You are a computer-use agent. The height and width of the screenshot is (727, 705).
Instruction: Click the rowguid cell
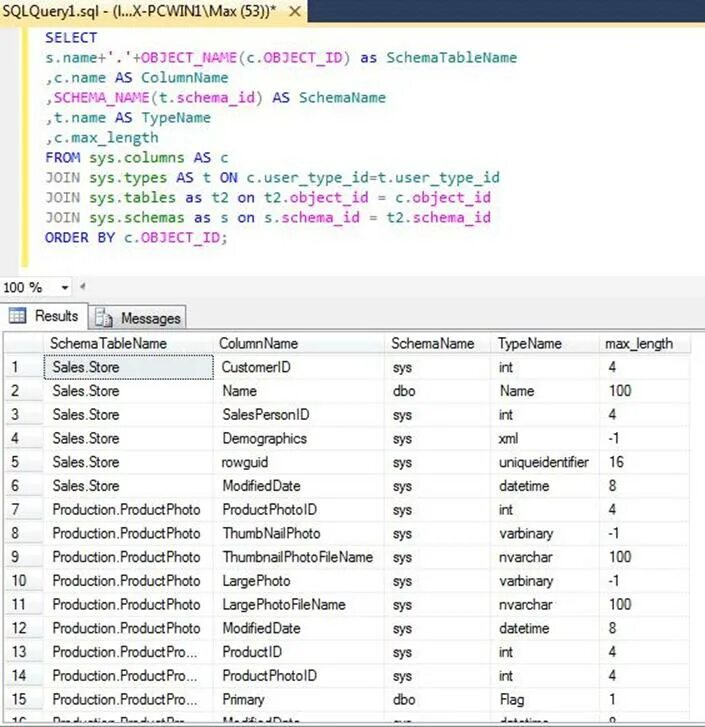pos(299,462)
